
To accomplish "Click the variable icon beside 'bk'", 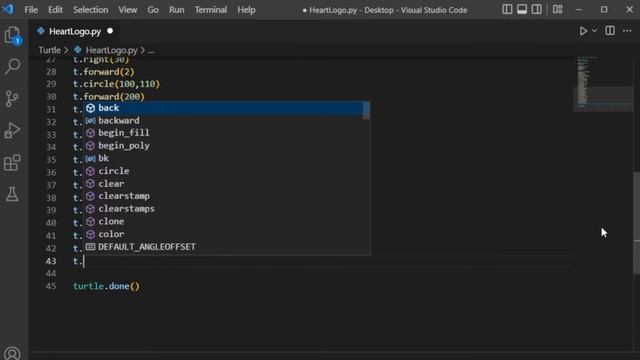I will tap(91, 158).
